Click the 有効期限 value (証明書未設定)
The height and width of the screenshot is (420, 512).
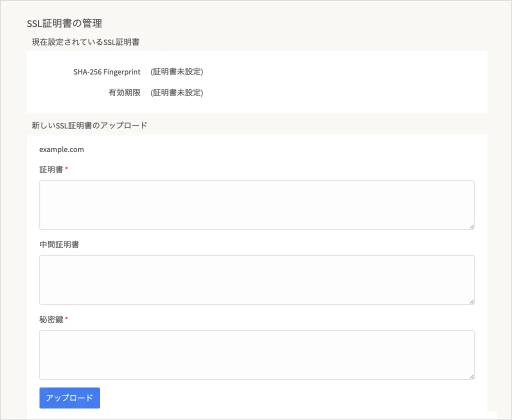coord(176,93)
